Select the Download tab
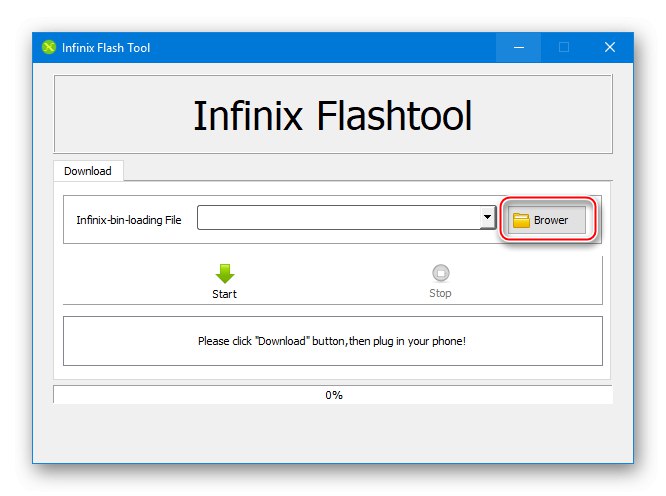666x496 pixels. point(88,171)
